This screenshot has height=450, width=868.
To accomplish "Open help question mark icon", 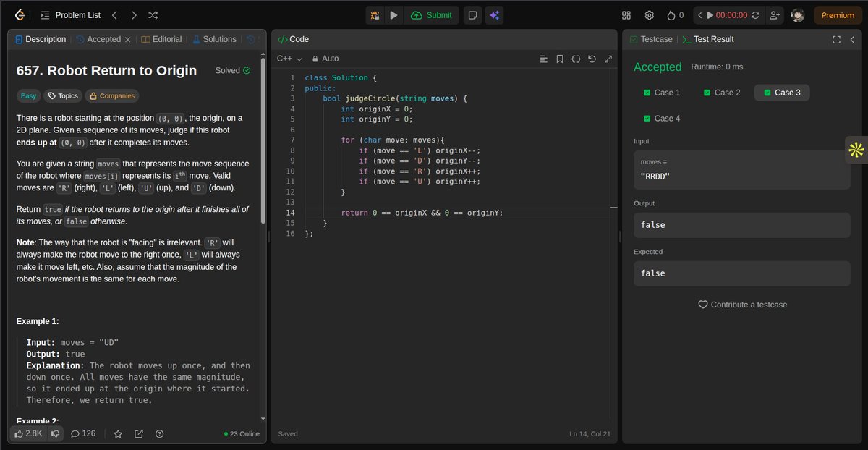I will pos(160,434).
